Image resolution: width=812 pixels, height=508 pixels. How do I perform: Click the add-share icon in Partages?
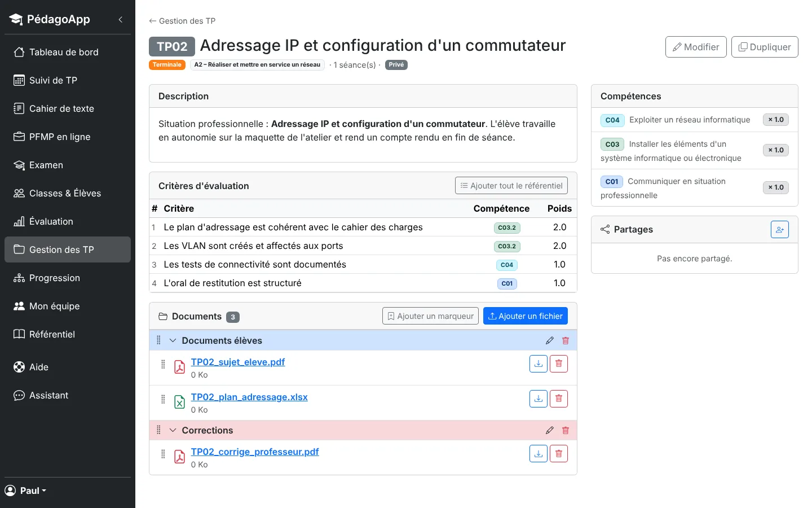coord(780,230)
